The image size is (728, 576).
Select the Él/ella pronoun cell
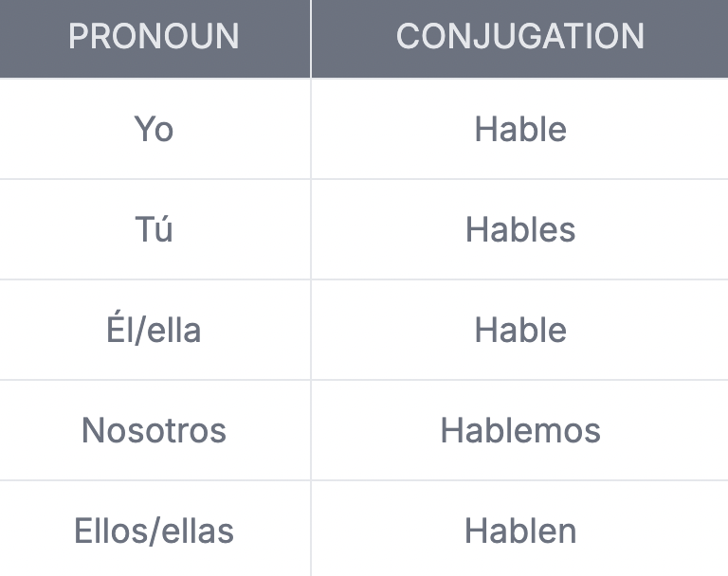155,330
